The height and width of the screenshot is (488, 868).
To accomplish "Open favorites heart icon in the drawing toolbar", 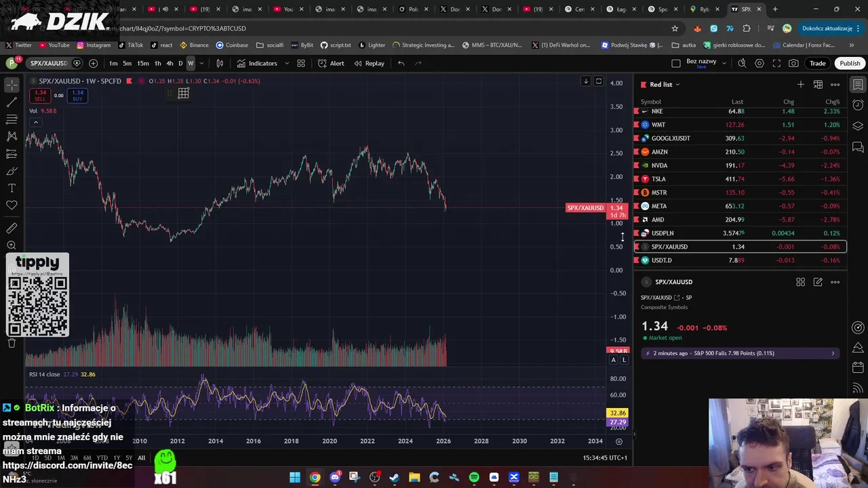I will [x=12, y=205].
